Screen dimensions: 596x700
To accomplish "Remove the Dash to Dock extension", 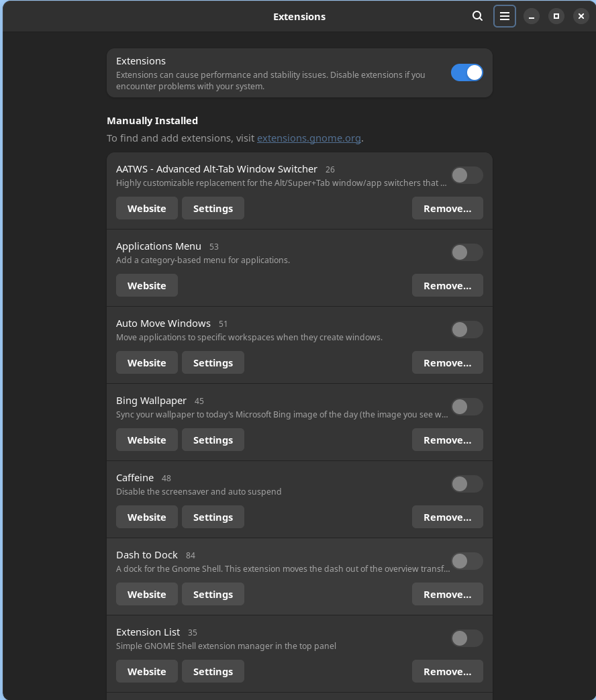I will (447, 594).
